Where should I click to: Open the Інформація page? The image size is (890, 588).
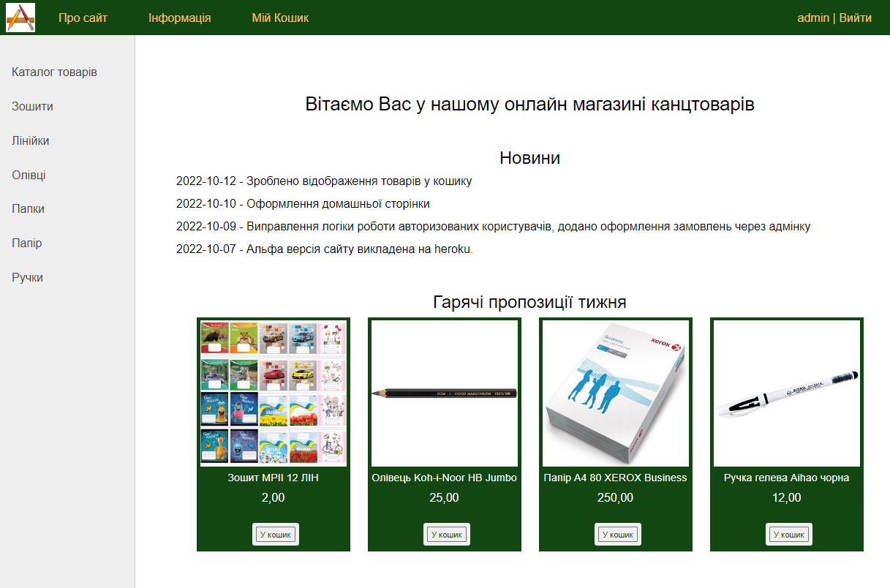[178, 18]
